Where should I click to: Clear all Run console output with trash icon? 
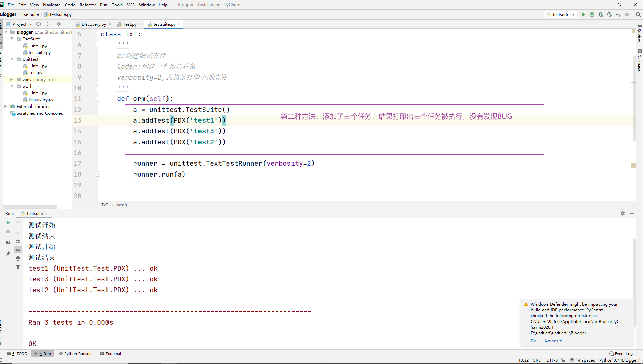[x=18, y=267]
